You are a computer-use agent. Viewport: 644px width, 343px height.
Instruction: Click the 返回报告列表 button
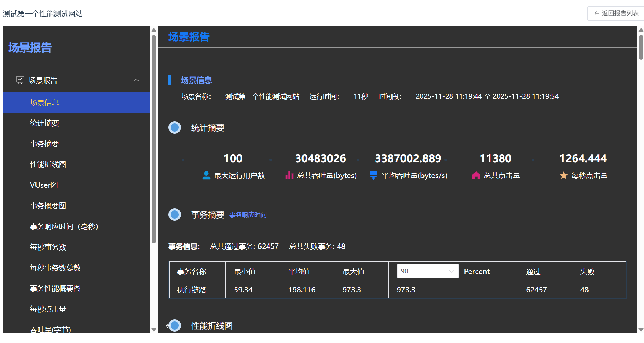(616, 13)
